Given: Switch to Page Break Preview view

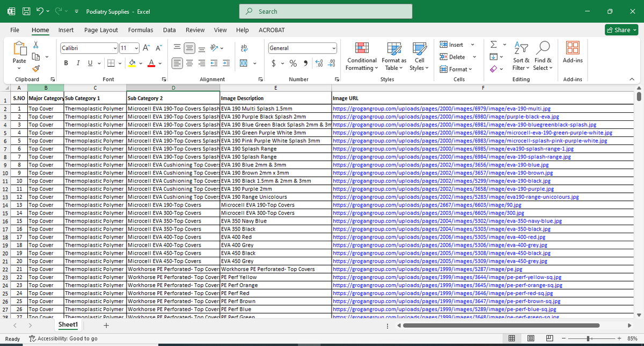Looking at the screenshot, I should pos(550,338).
